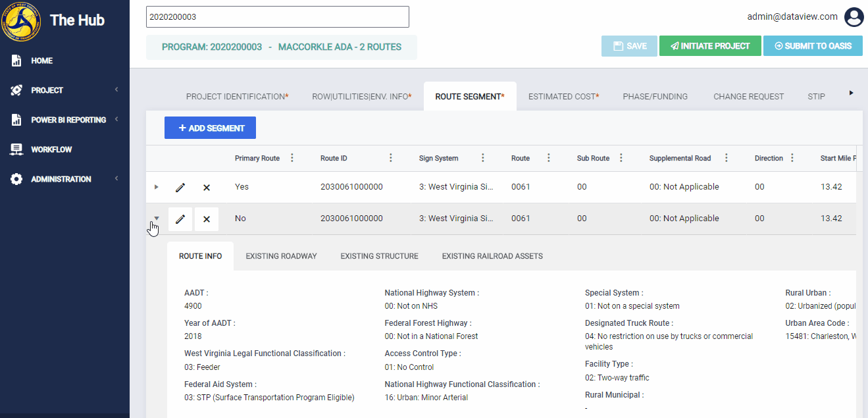Expand Administration submenu chevron
Viewport: 868px width, 418px height.
pyautogui.click(x=116, y=179)
